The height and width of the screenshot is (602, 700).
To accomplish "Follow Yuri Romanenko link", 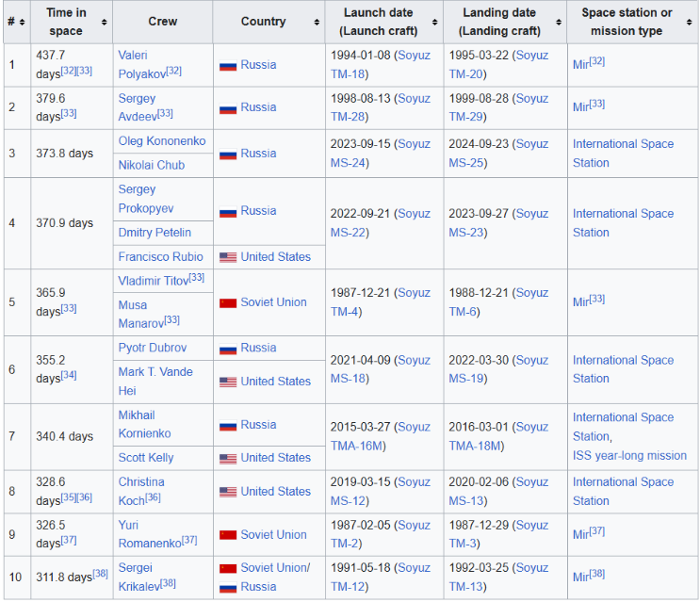I will pyautogui.click(x=150, y=534).
